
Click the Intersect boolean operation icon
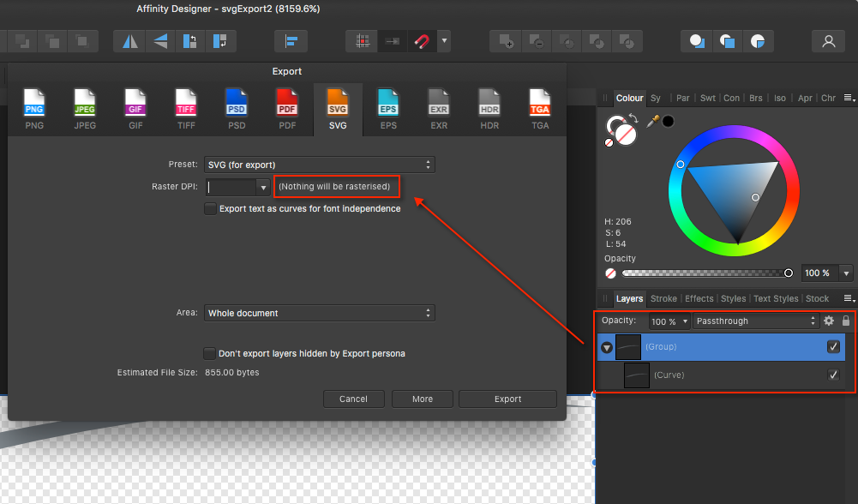point(567,41)
